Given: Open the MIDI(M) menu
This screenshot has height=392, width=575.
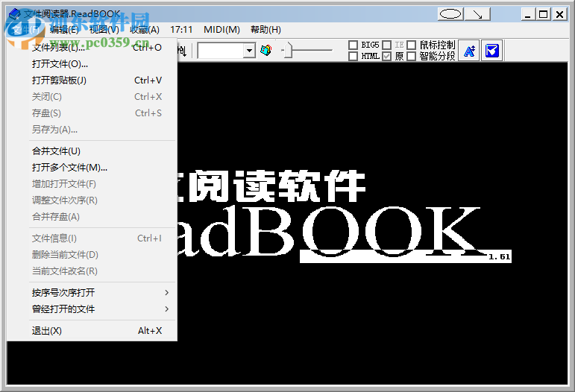Looking at the screenshot, I should (221, 30).
